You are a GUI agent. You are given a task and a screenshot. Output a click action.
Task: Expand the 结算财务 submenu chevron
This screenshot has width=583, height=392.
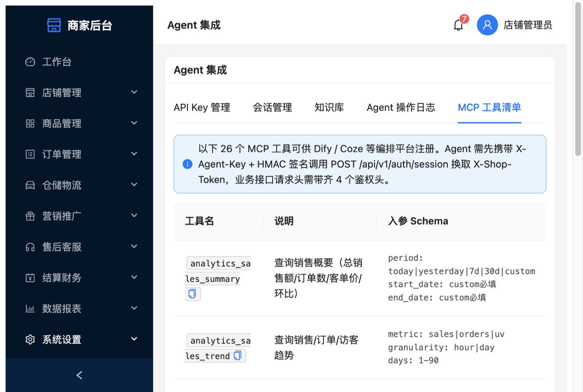134,277
